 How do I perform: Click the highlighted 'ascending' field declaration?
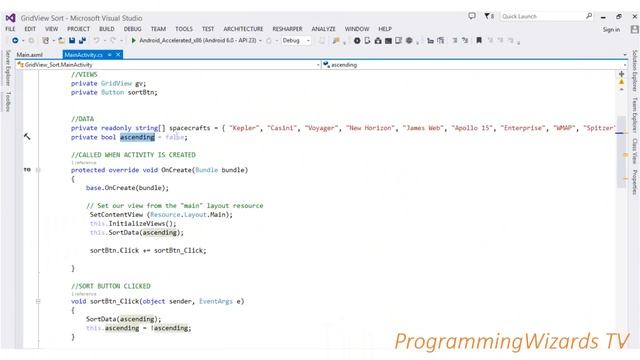(138, 137)
